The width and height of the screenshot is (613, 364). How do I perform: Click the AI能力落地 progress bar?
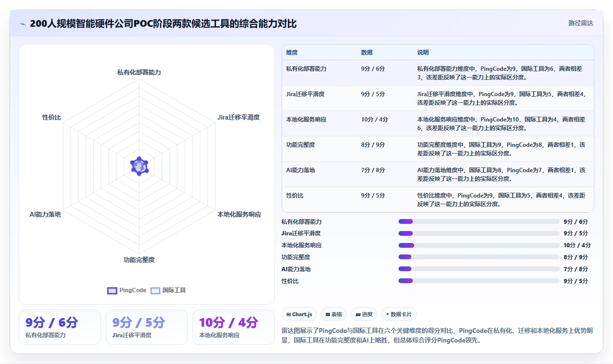[479, 269]
